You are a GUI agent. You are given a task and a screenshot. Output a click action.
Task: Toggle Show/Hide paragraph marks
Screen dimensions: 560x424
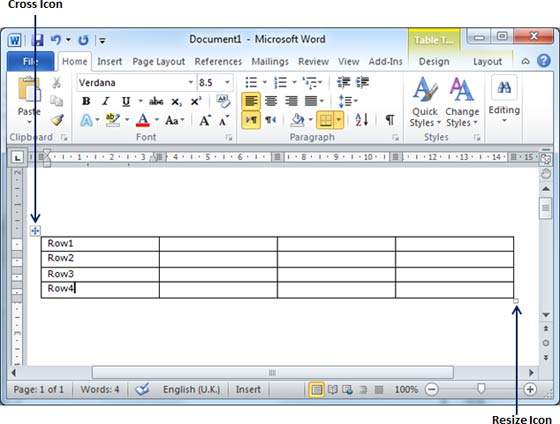[x=390, y=120]
